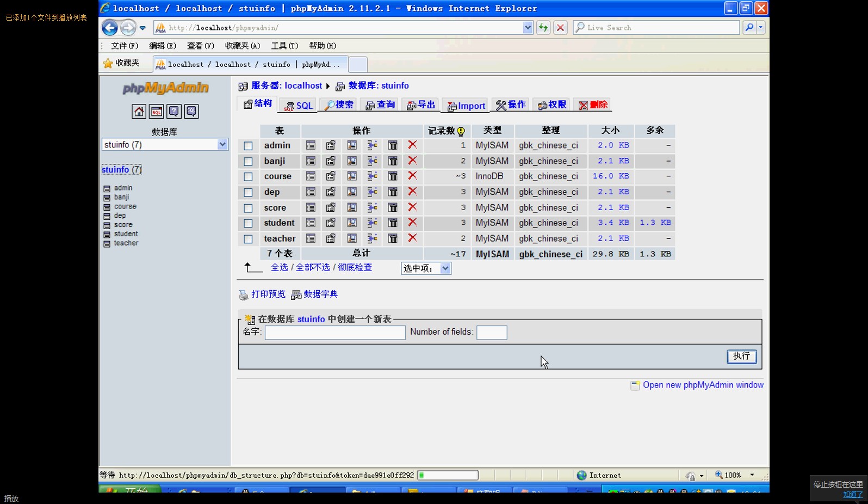Empty the score table icon
The width and height of the screenshot is (868, 504).
tap(393, 208)
